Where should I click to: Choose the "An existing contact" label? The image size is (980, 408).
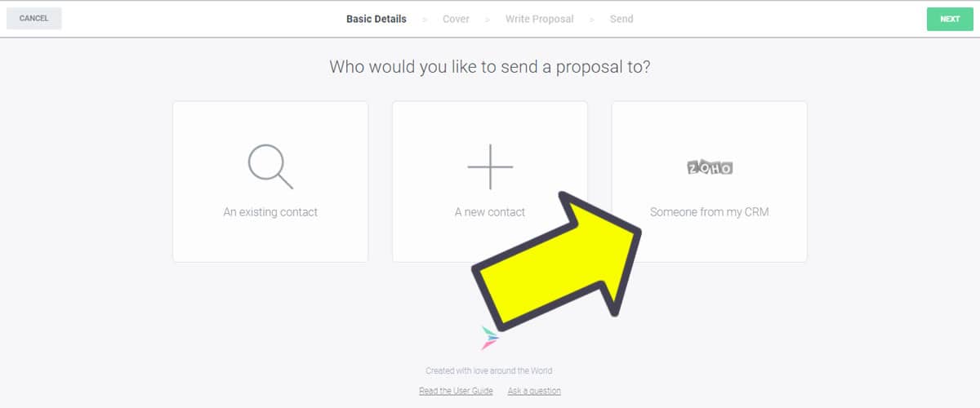click(x=270, y=212)
